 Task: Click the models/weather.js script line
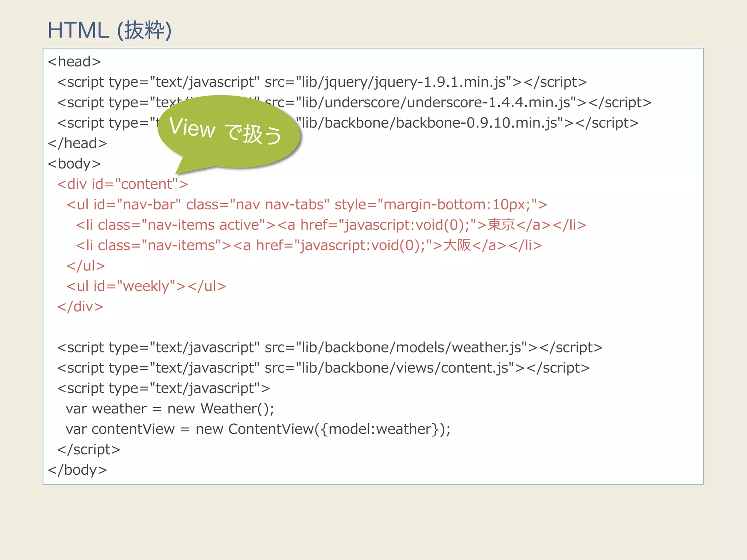click(330, 347)
